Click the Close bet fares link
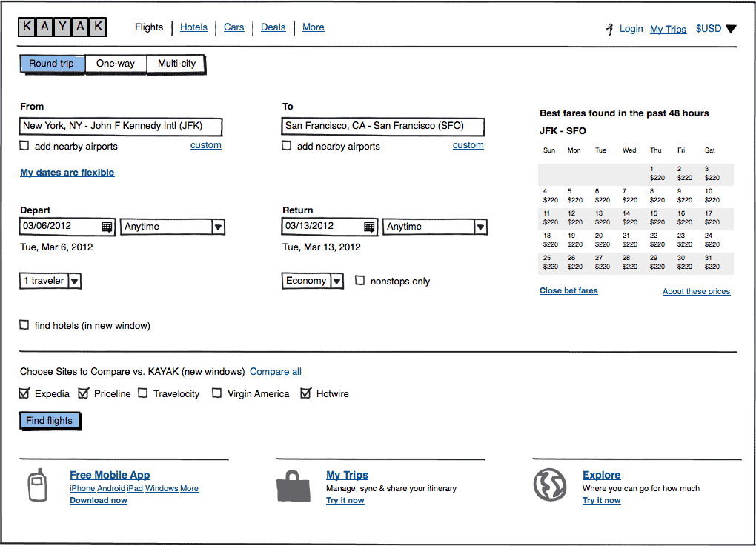 point(569,290)
